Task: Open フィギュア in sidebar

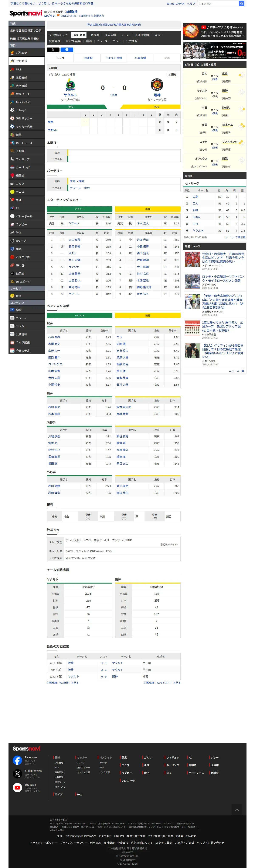Action: [x=26, y=159]
